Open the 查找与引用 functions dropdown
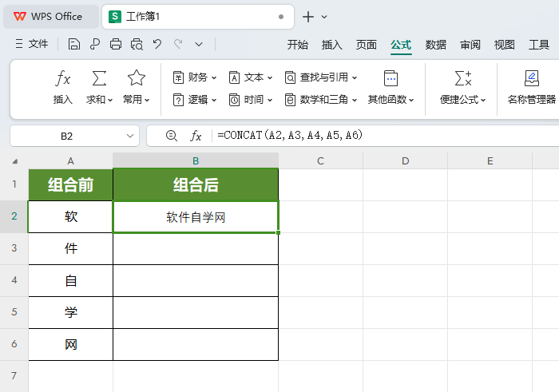This screenshot has height=392, width=559. click(321, 77)
